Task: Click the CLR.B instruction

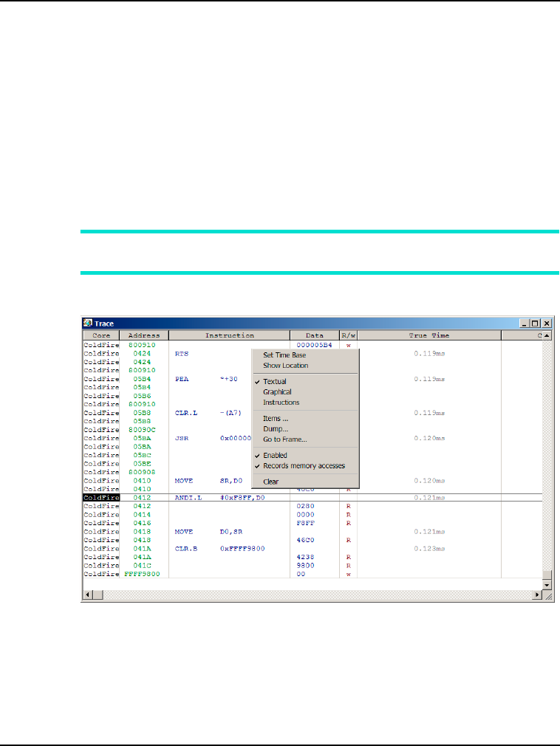Action: coord(186,549)
